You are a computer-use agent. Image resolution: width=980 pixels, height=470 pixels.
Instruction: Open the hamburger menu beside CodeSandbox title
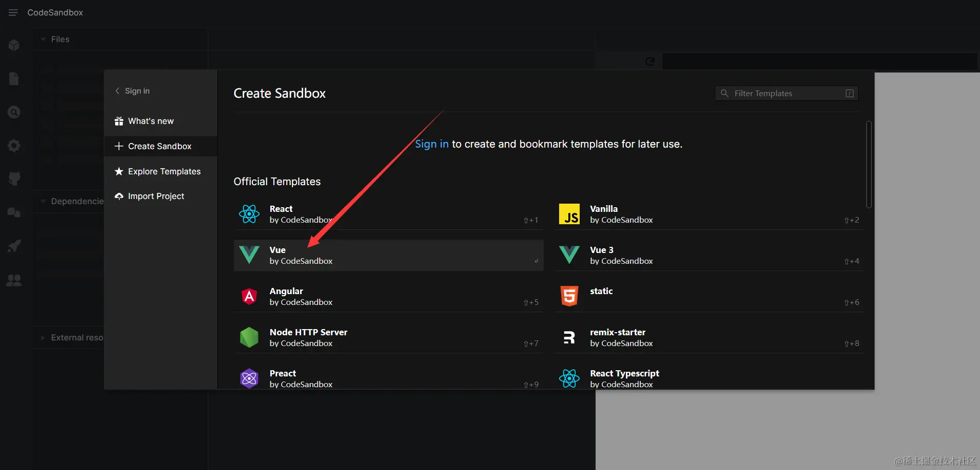point(13,12)
